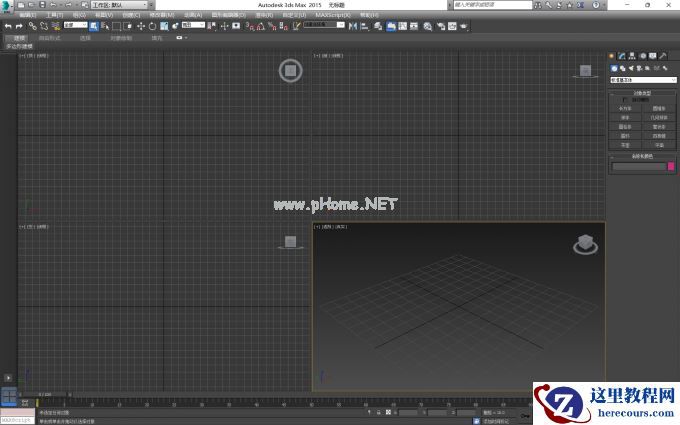Toggle the Selection Lock in status bar
Image resolution: width=680 pixels, height=425 pixels.
tap(379, 412)
